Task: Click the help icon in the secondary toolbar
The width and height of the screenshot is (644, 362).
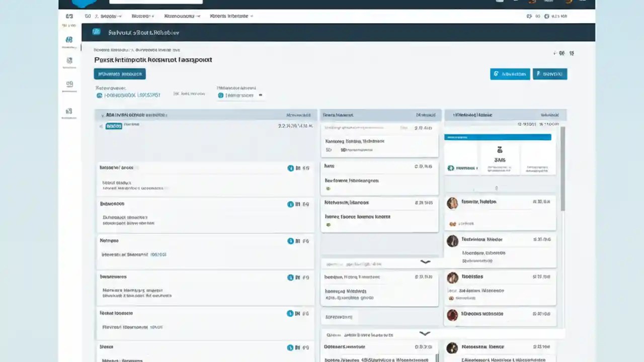Action: pyautogui.click(x=545, y=16)
